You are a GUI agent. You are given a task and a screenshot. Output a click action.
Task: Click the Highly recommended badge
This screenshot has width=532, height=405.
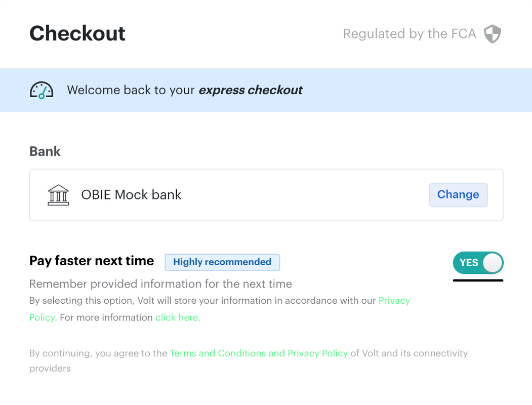[222, 262]
